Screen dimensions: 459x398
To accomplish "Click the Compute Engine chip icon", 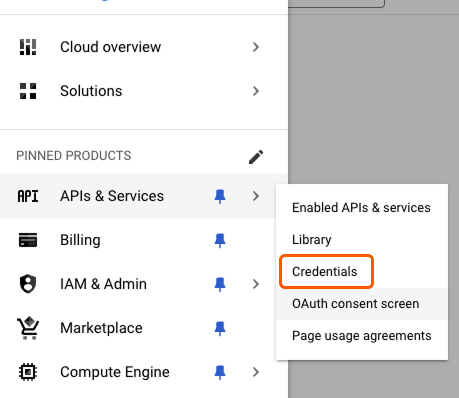I will point(28,372).
